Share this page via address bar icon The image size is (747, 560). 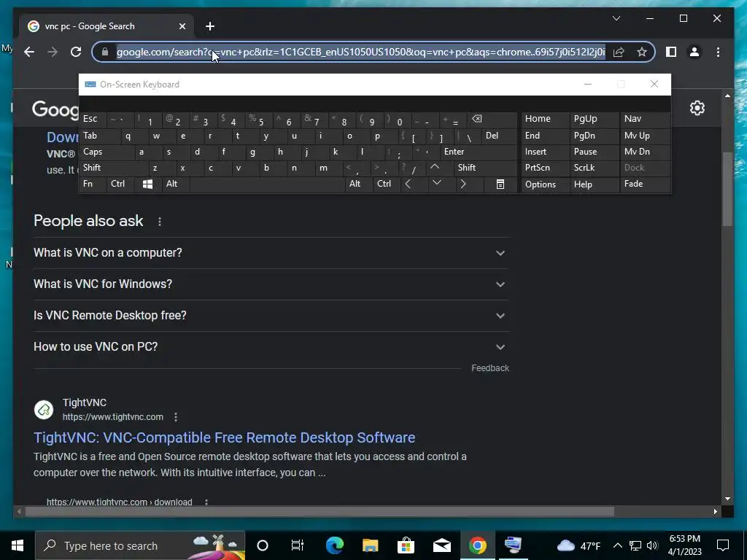(619, 52)
